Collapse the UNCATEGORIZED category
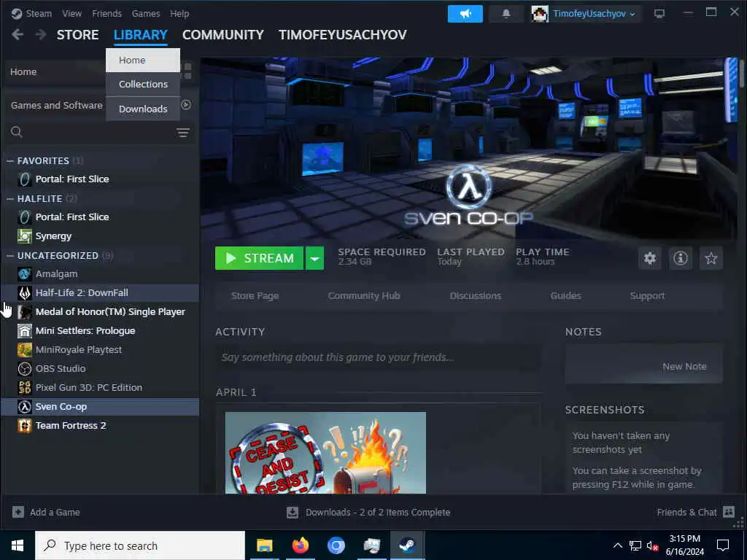 click(10, 256)
